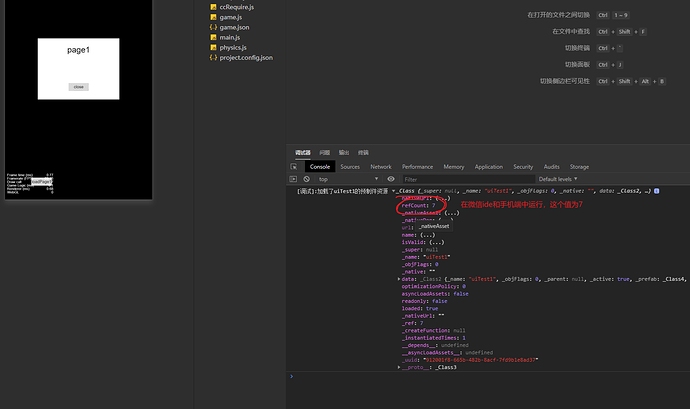
Task: Click the _createFunction: null property
Action: pos(433,331)
